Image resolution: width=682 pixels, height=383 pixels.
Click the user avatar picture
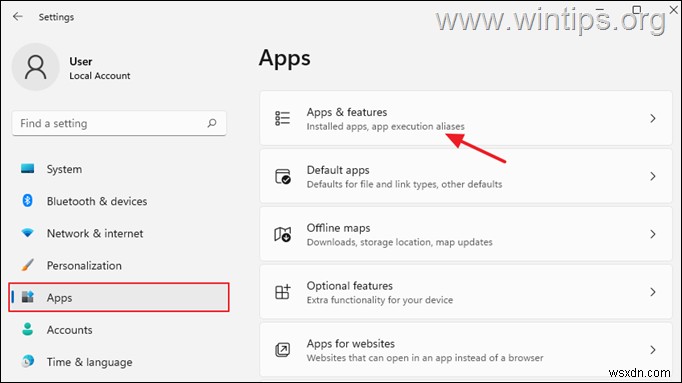(35, 67)
